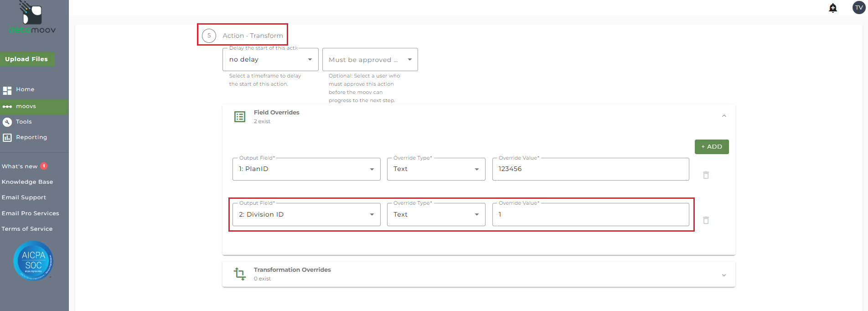Click the Field Overrides list icon
868x311 pixels.
click(x=240, y=117)
